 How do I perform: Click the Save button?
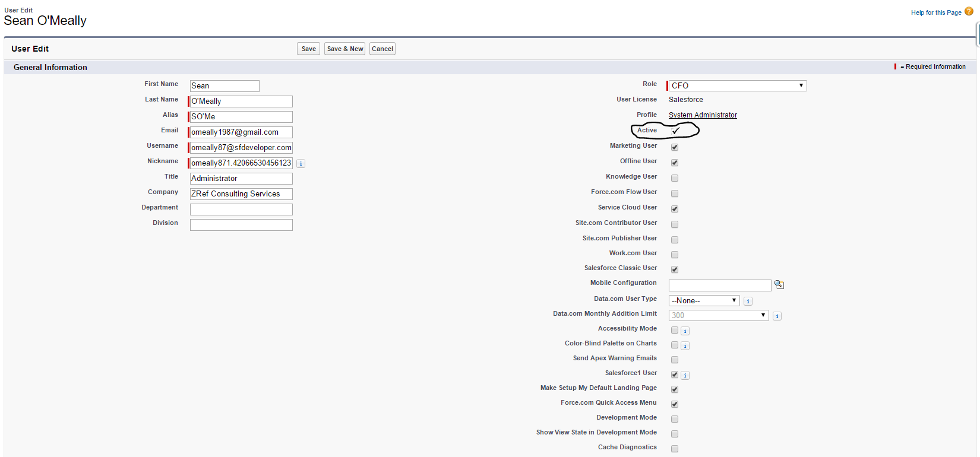(x=309, y=49)
